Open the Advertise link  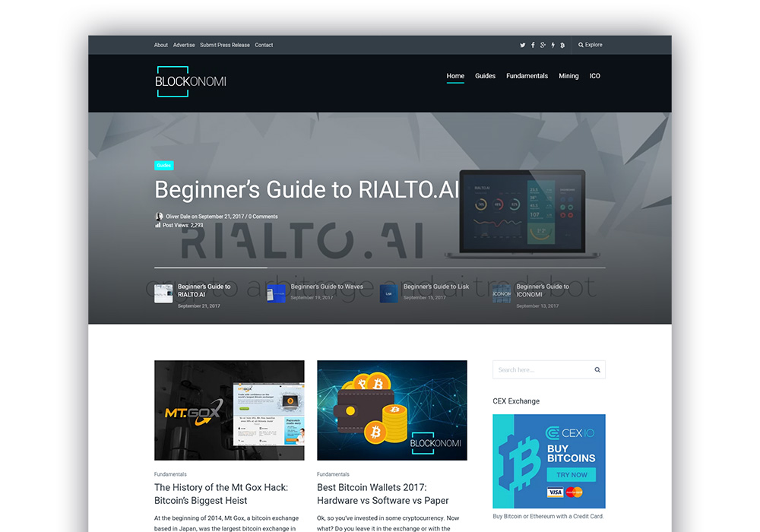pos(184,45)
